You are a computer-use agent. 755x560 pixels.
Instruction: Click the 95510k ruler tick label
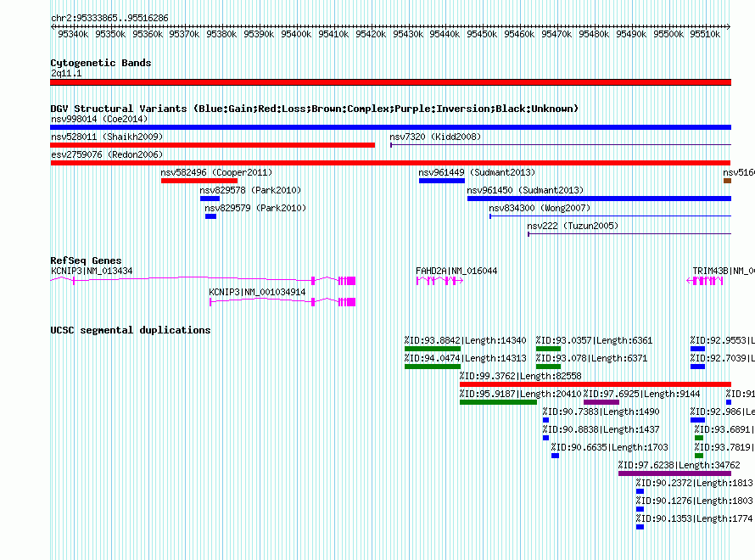click(705, 34)
